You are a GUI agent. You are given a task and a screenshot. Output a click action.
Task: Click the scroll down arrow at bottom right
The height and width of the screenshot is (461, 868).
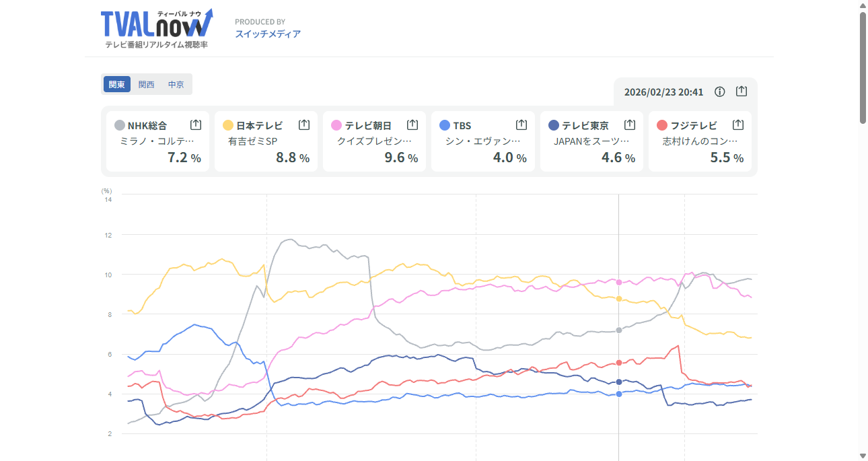tap(863, 456)
